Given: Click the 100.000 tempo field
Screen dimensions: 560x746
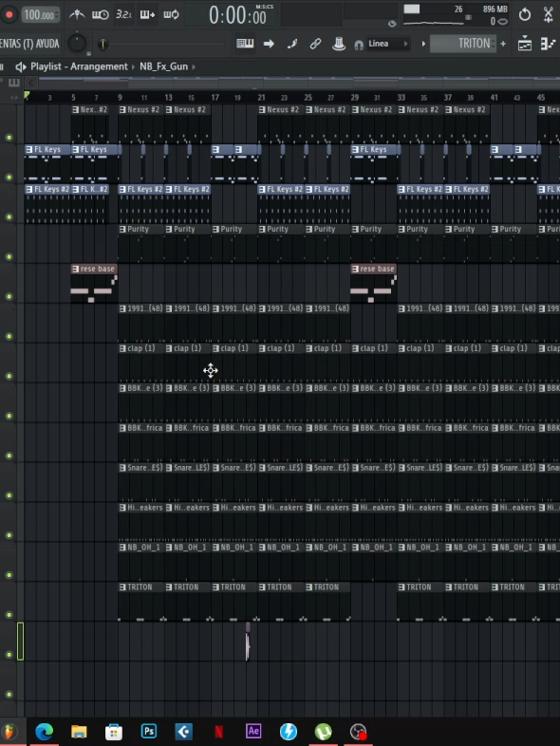Looking at the screenshot, I should tap(40, 15).
